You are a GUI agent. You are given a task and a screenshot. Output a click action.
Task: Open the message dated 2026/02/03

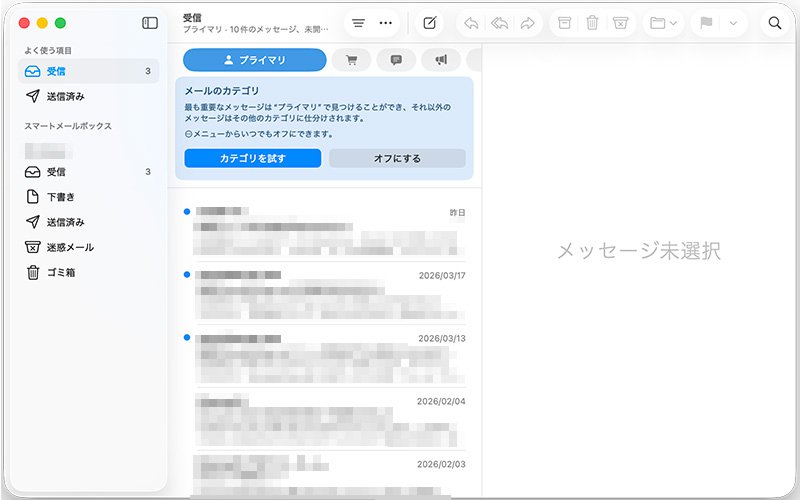coord(324,476)
